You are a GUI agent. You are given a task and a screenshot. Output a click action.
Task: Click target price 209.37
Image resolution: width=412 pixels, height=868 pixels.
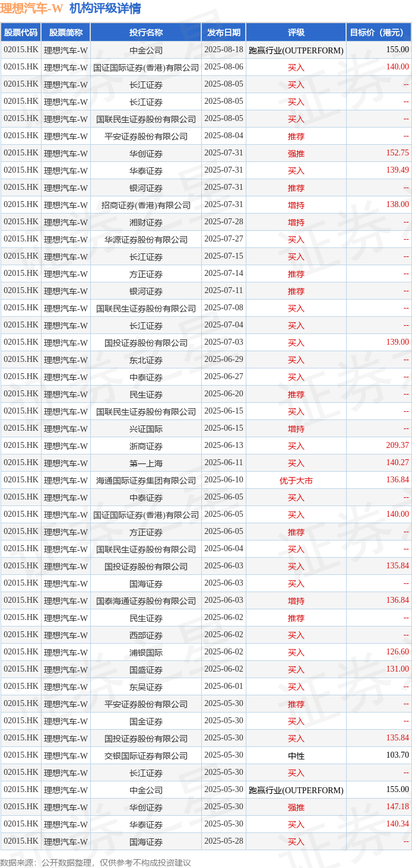(x=398, y=446)
